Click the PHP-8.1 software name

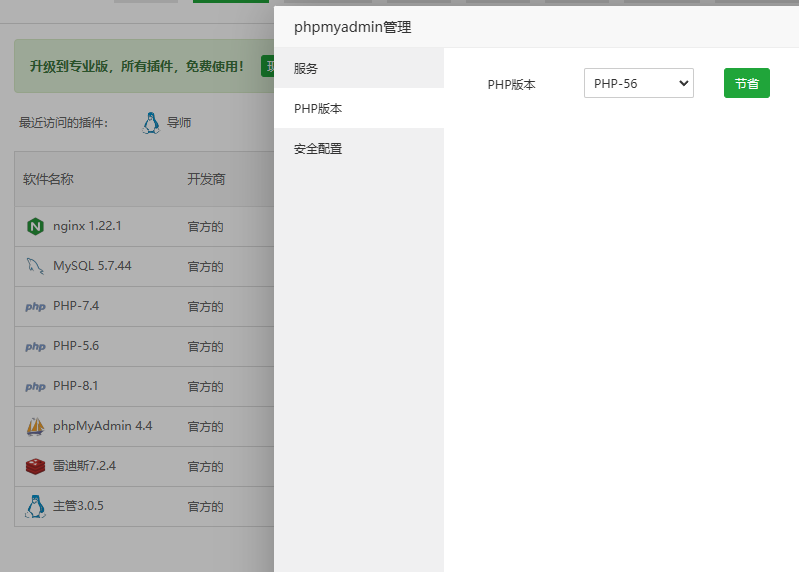coord(75,386)
